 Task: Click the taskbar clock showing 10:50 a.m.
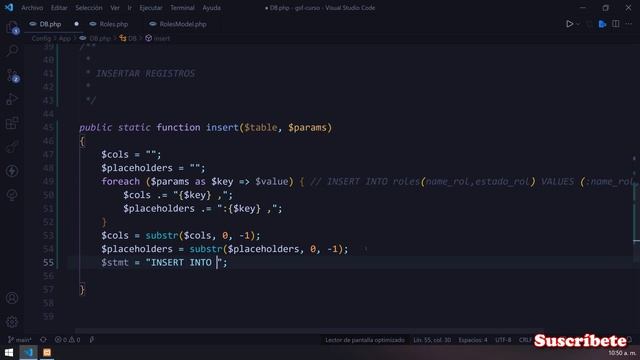click(x=622, y=353)
